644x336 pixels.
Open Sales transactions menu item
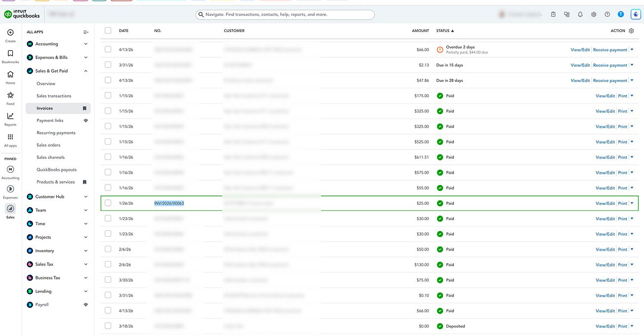54,96
